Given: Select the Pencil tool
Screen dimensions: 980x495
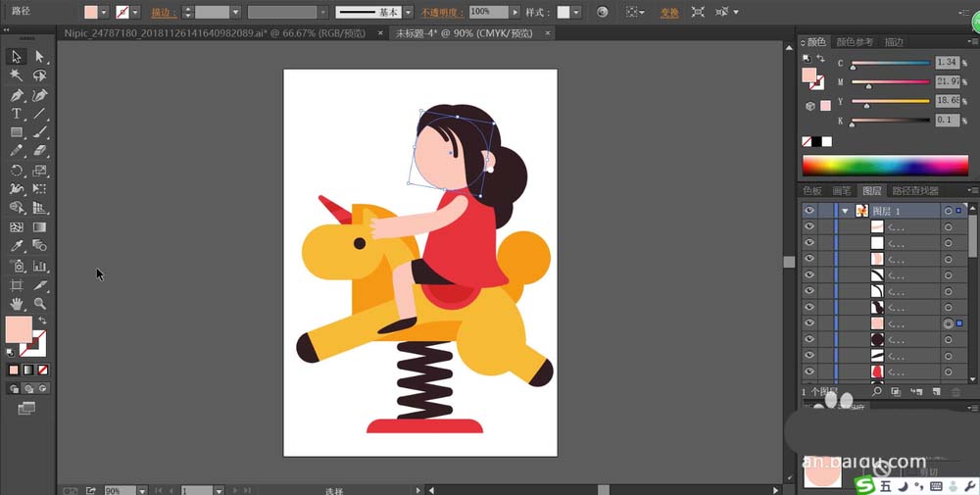Looking at the screenshot, I should click(17, 151).
